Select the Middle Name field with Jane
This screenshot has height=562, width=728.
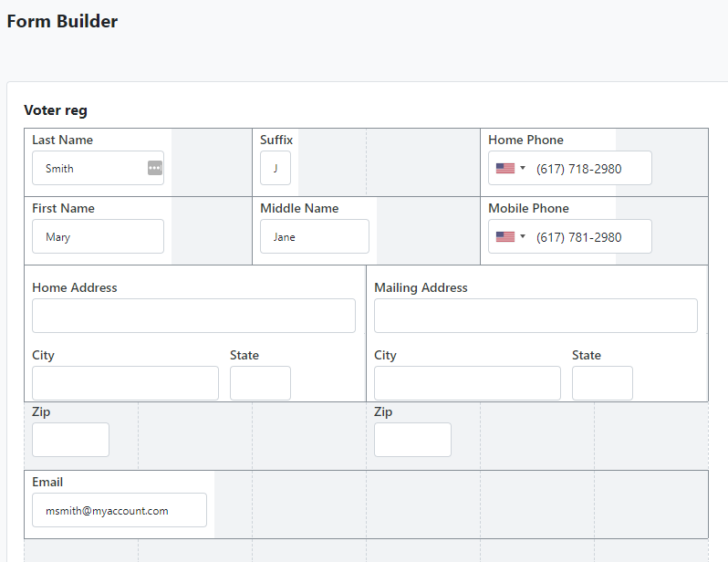point(315,236)
